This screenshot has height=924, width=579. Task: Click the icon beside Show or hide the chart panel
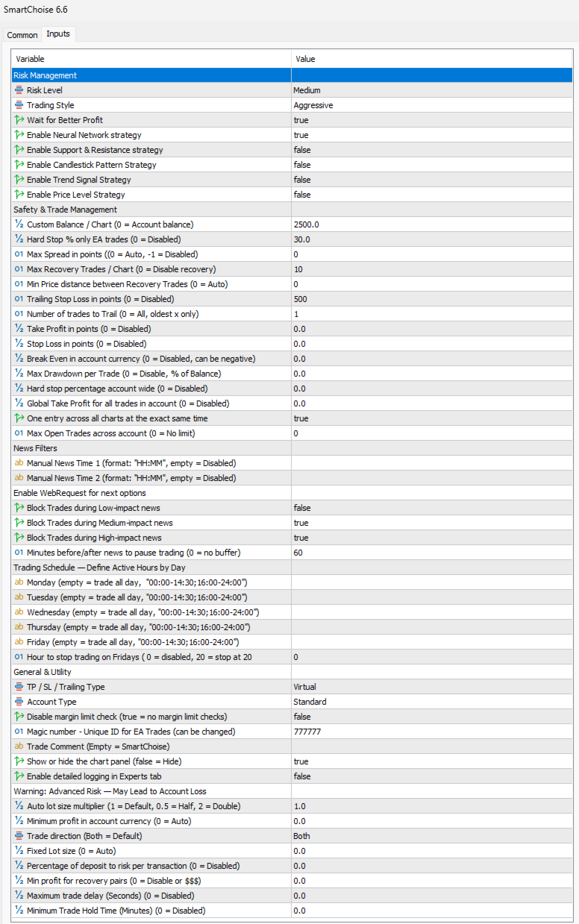coord(19,761)
